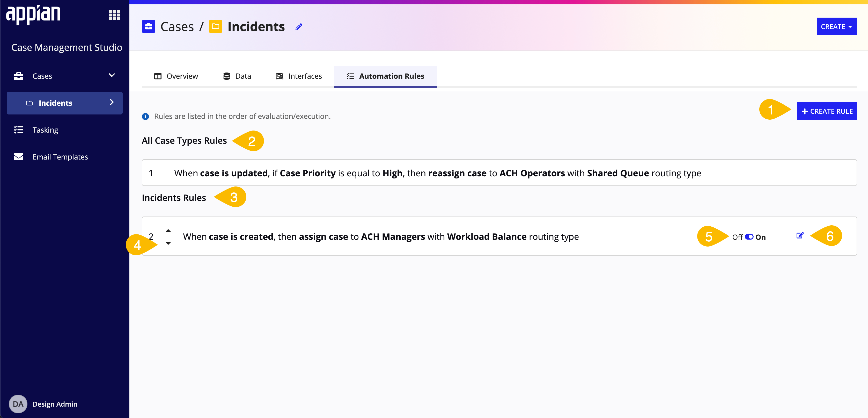Go to Cases via breadcrumb link

[177, 27]
